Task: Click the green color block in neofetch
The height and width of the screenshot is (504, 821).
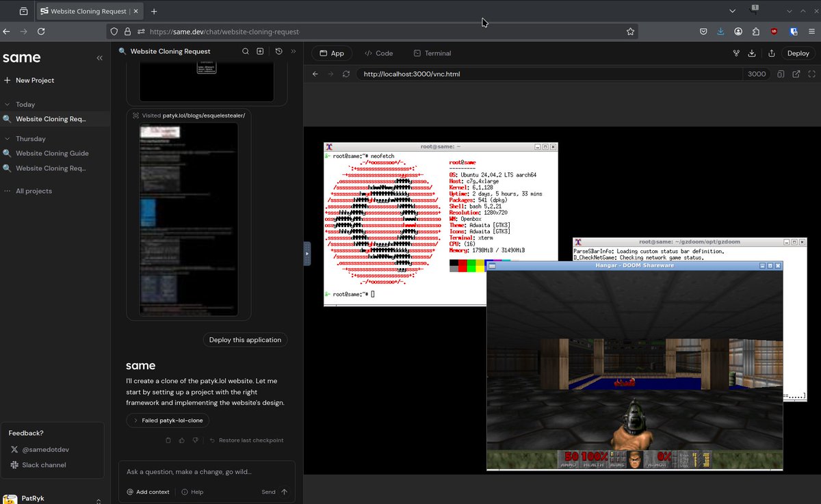Action: (x=471, y=265)
